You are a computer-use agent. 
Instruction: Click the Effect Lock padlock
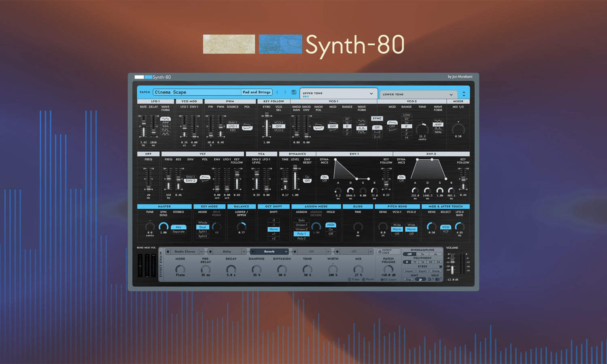(x=380, y=252)
